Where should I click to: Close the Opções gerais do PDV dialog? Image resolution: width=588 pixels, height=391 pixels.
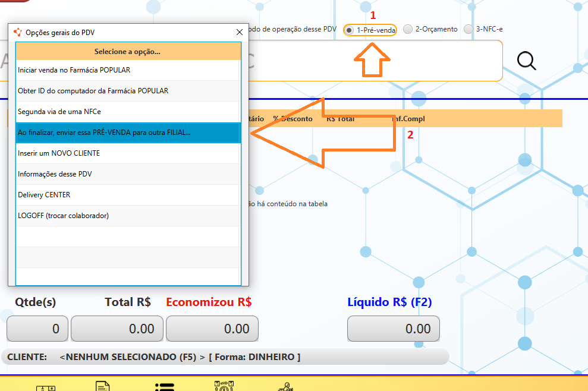click(240, 32)
